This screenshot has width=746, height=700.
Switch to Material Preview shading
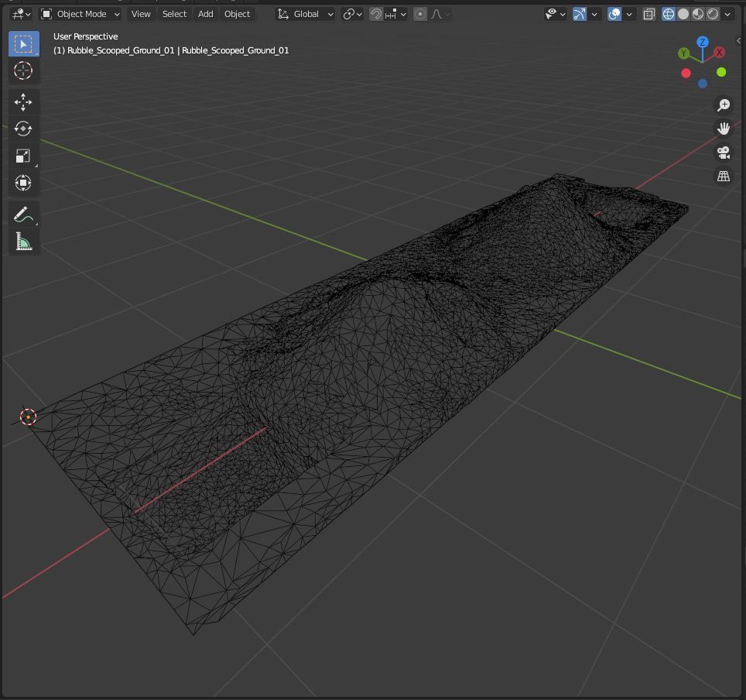(x=698, y=14)
